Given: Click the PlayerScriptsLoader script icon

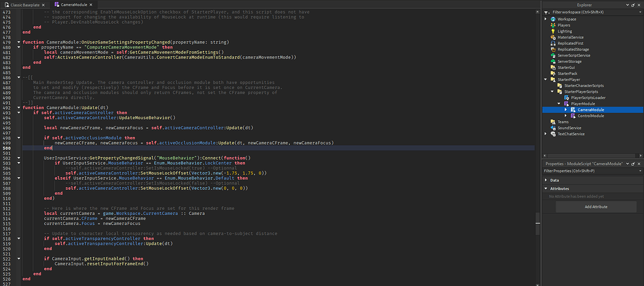Looking at the screenshot, I should (567, 98).
